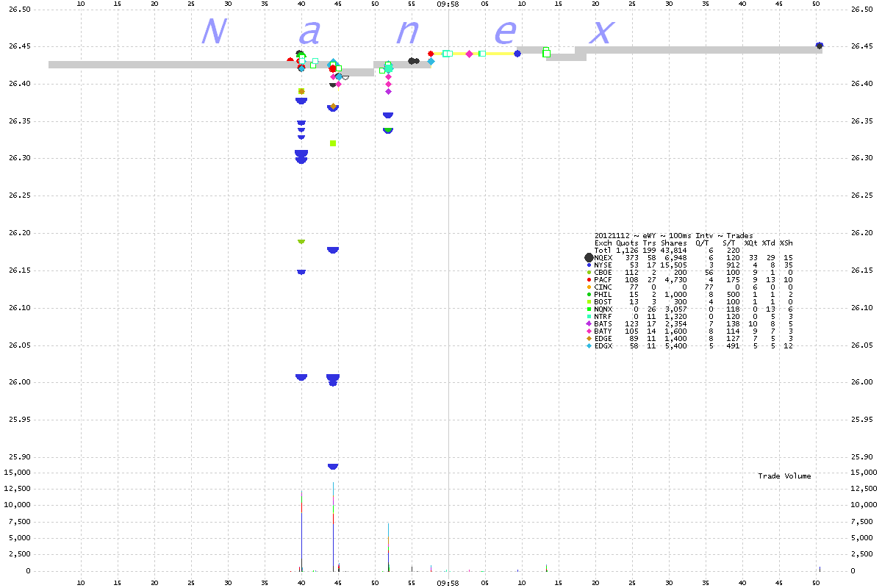Click the NYSE shares value '15,505'
The width and height of the screenshot is (882, 588).
(674, 265)
